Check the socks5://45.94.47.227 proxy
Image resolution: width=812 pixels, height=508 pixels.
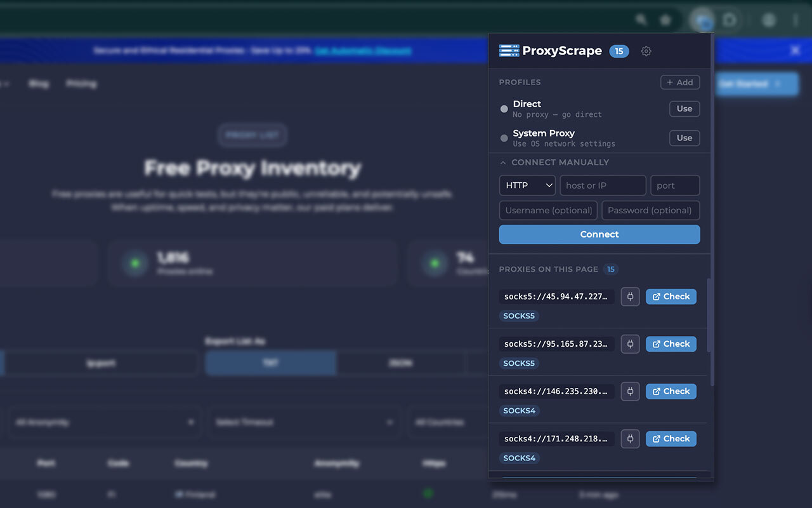tap(671, 297)
